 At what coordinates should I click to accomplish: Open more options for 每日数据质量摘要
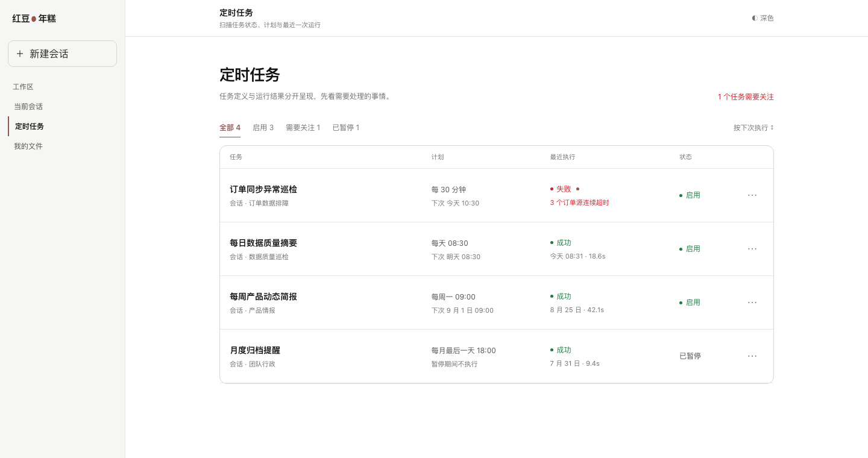pos(752,249)
